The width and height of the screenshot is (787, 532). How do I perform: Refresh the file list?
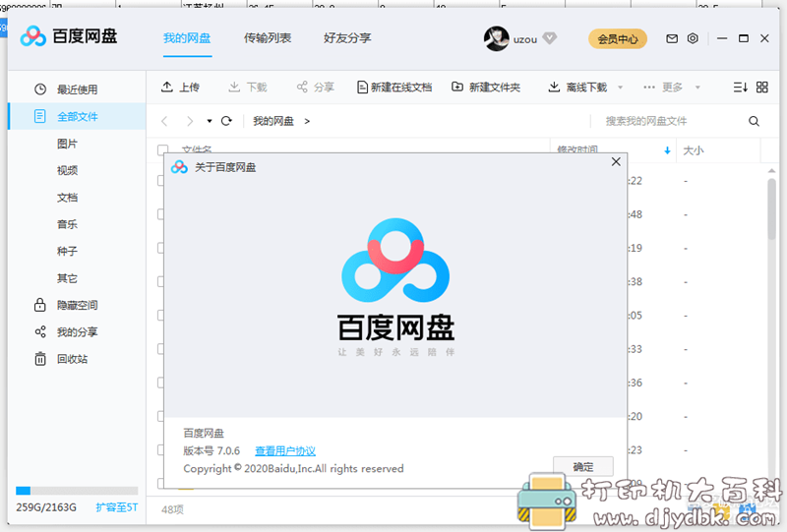(226, 121)
